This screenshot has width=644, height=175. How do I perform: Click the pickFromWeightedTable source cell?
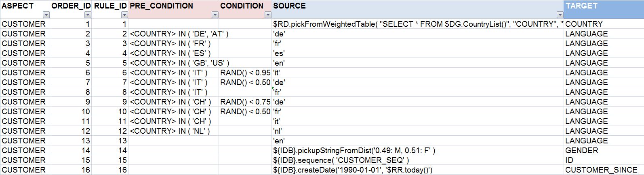click(418, 24)
